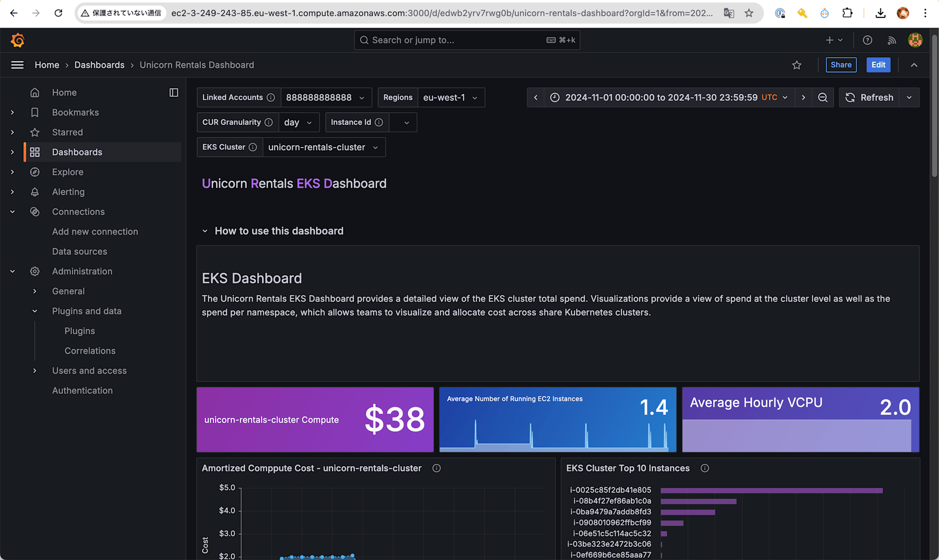Zoom out the time range

[x=823, y=98]
